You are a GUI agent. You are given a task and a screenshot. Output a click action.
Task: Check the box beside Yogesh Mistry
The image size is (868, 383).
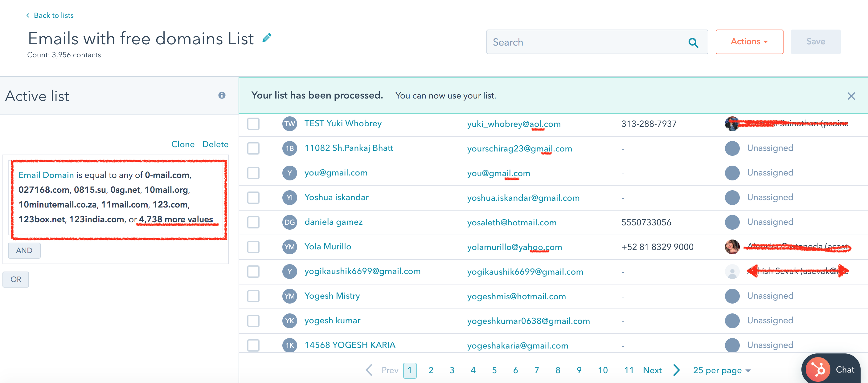click(253, 296)
